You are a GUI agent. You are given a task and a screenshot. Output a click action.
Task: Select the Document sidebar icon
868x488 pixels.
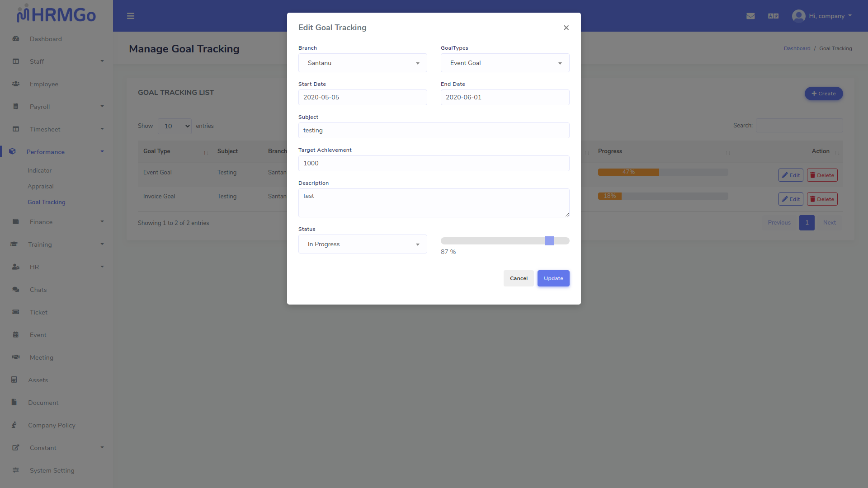click(x=16, y=402)
